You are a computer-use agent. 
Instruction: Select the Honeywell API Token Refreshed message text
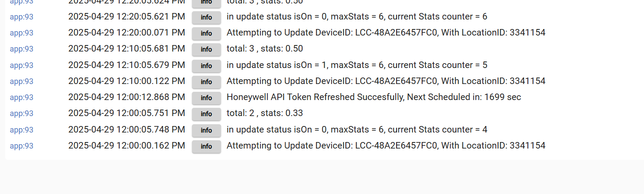click(x=374, y=97)
